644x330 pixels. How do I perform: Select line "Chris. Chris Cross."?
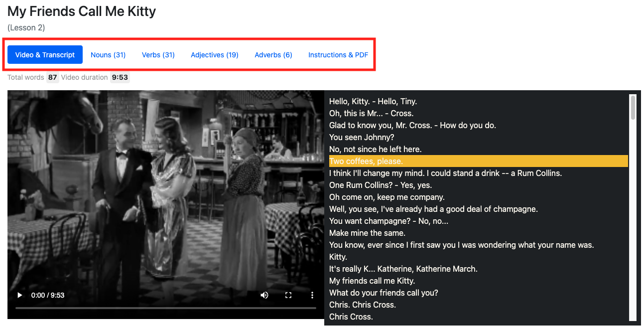362,305
